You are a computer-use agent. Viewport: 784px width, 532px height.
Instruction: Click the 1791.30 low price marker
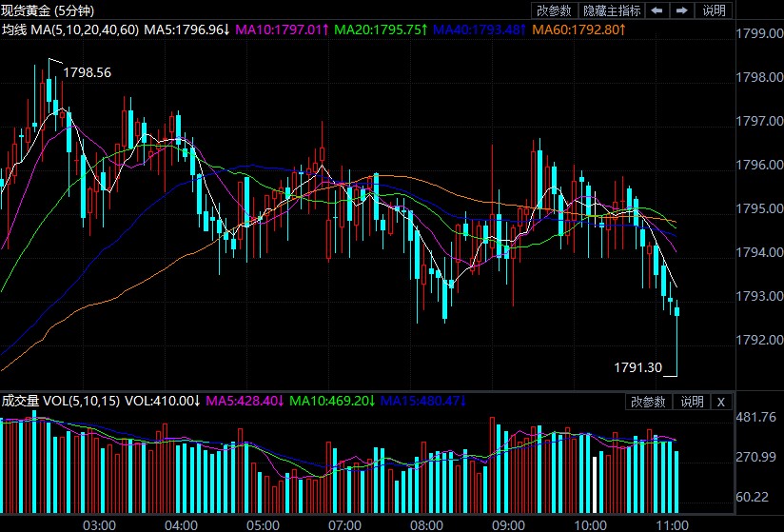click(x=637, y=366)
